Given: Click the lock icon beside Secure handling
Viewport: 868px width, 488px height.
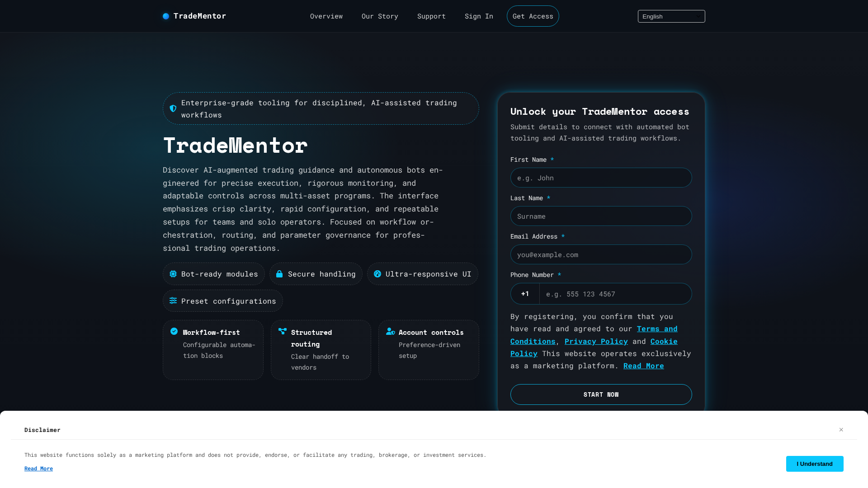Looking at the screenshot, I should 279,274.
